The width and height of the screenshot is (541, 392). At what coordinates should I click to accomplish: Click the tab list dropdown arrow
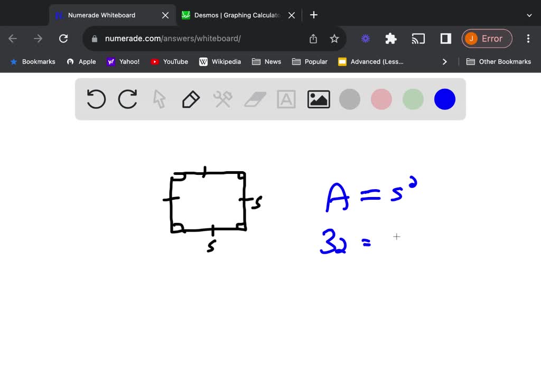(x=529, y=15)
